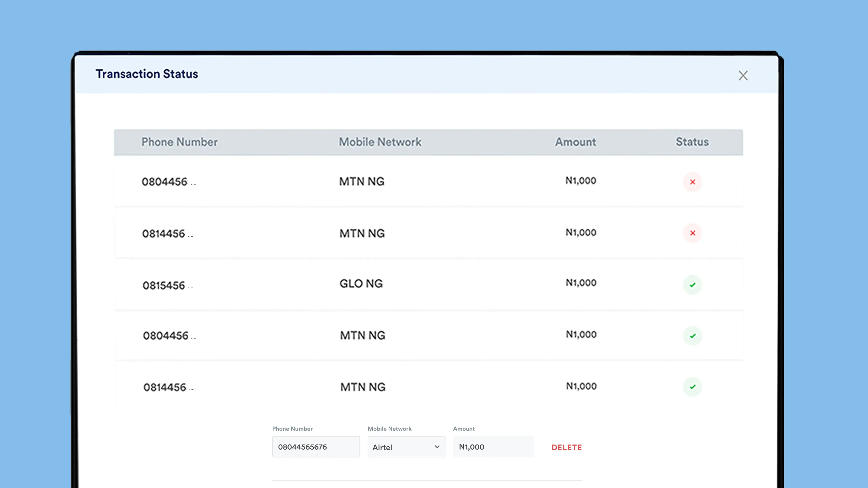The image size is (868, 488).
Task: Open the Airtel dropdown chevron arrow
Action: pyautogui.click(x=437, y=447)
